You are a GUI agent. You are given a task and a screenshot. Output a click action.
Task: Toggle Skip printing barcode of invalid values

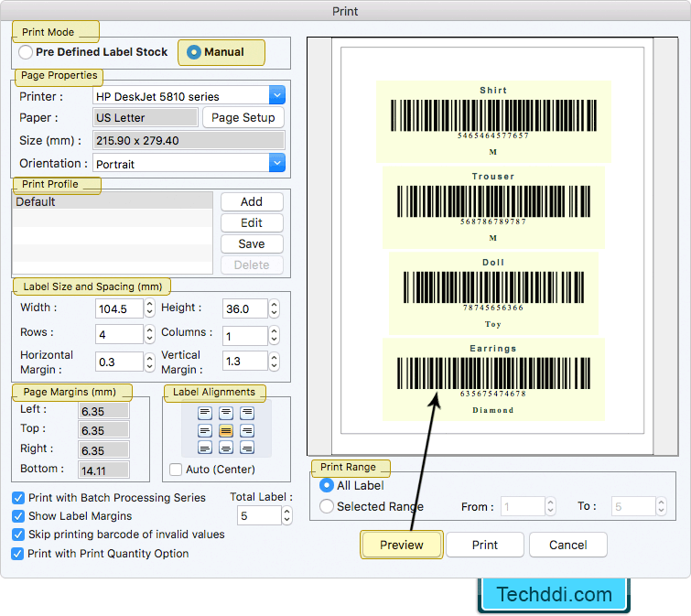tap(18, 535)
